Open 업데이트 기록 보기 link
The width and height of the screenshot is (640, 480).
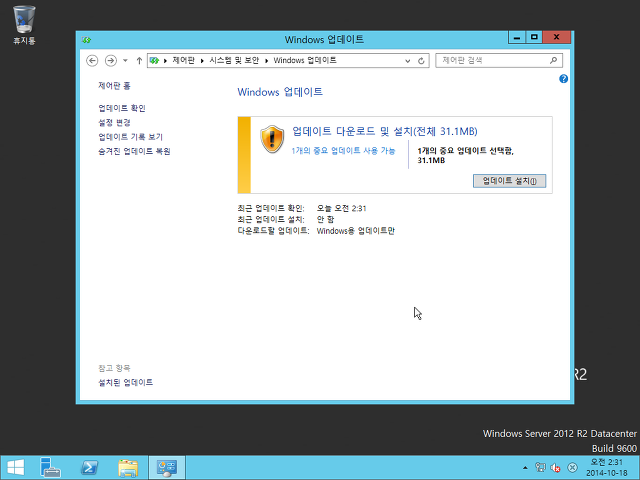[131, 137]
